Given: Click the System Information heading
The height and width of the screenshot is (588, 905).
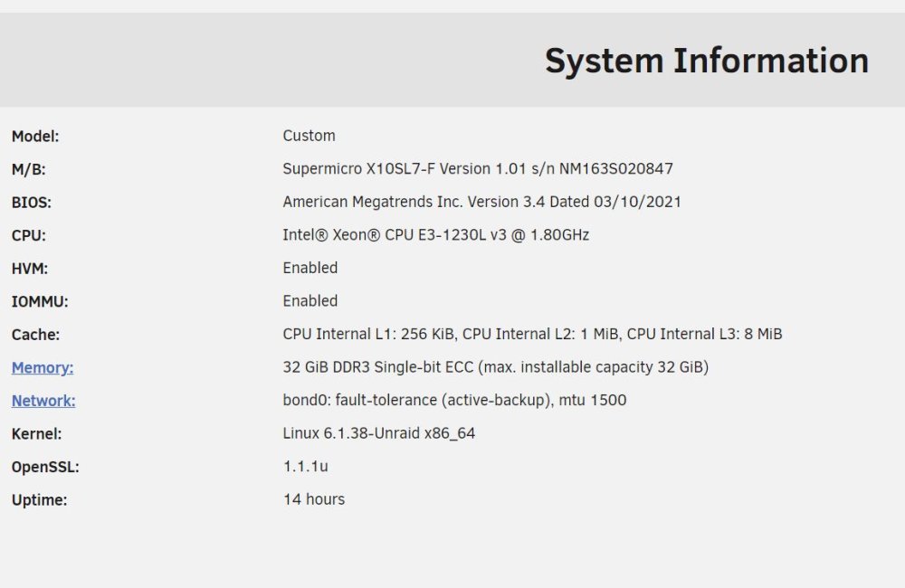Looking at the screenshot, I should pyautogui.click(x=707, y=62).
